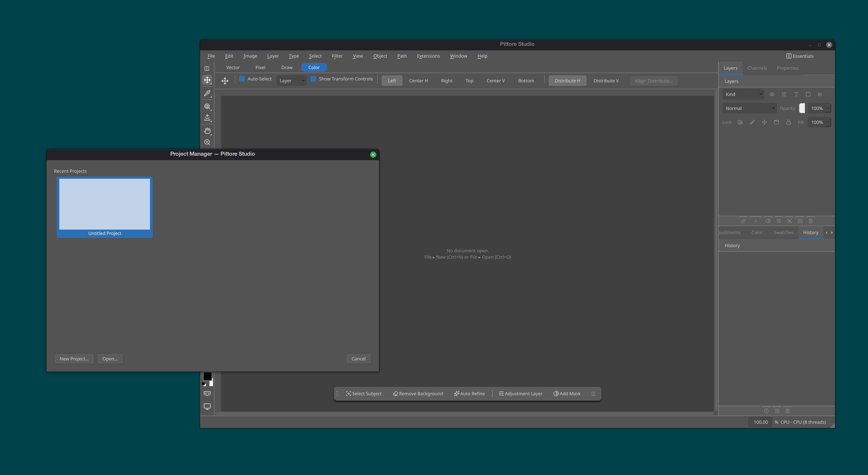Toggle the adjustment layer filter icon
868x475 pixels.
(784, 94)
